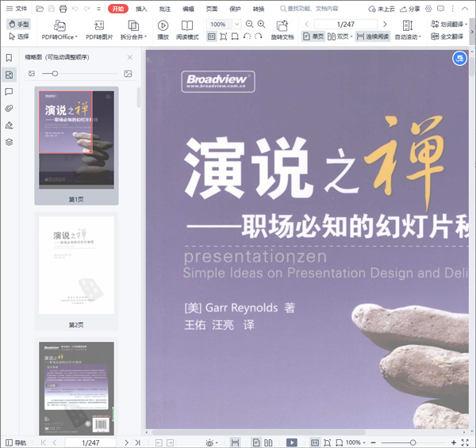This screenshot has height=448, width=476.
Task: Toggle the 导航 navigation pane
Action: point(16,442)
